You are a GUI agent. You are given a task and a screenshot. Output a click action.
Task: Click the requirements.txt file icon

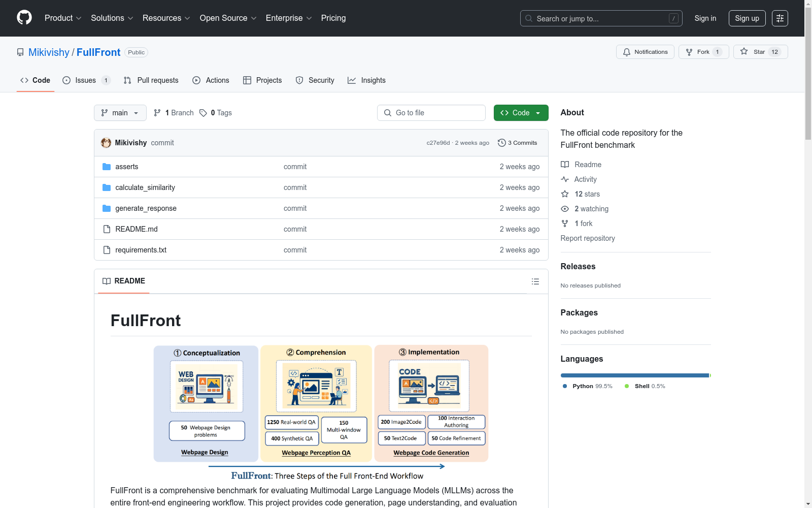pyautogui.click(x=107, y=250)
